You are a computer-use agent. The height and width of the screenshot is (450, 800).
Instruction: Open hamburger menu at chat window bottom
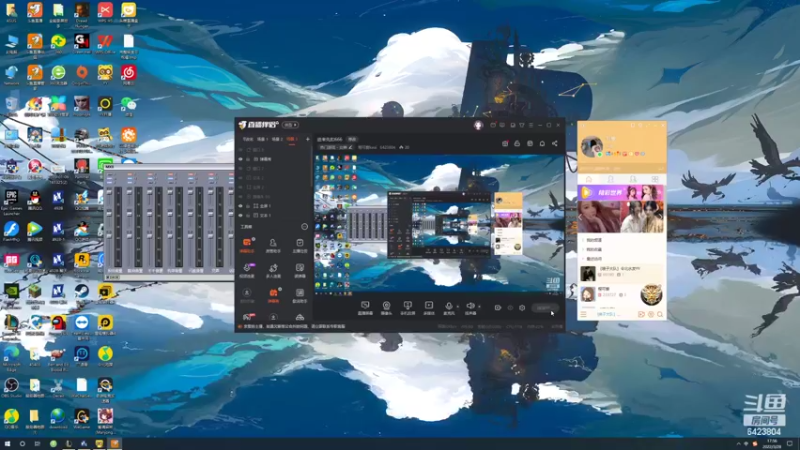pyautogui.click(x=583, y=314)
